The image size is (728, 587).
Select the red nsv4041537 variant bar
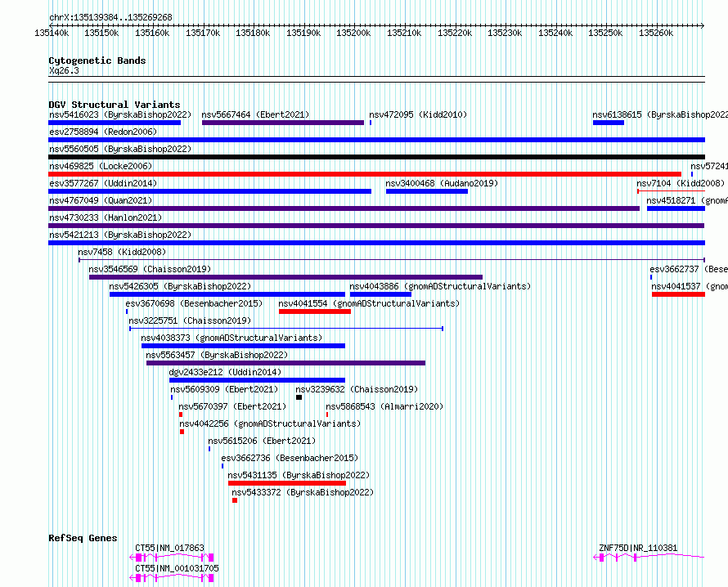click(x=678, y=294)
